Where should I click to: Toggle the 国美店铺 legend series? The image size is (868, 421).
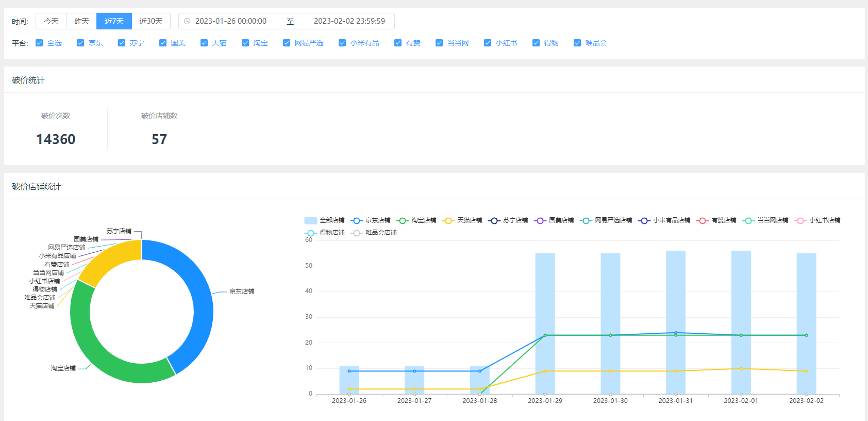tap(554, 220)
